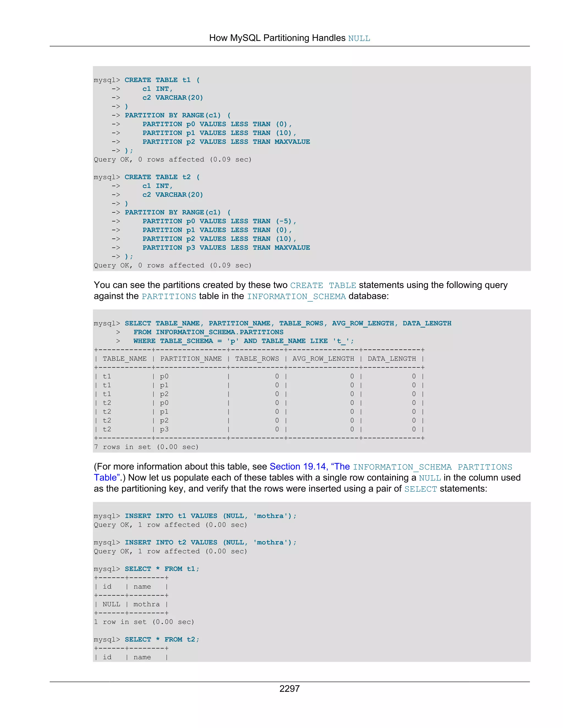This screenshot has width=563, height=728.
Task: Click 'PARTITION p2 VALUES LESS THAN MAXVALUE' in t1
Action: pos(226,142)
